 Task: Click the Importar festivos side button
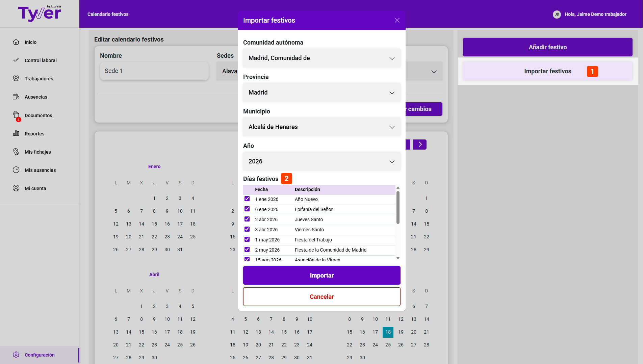click(547, 71)
